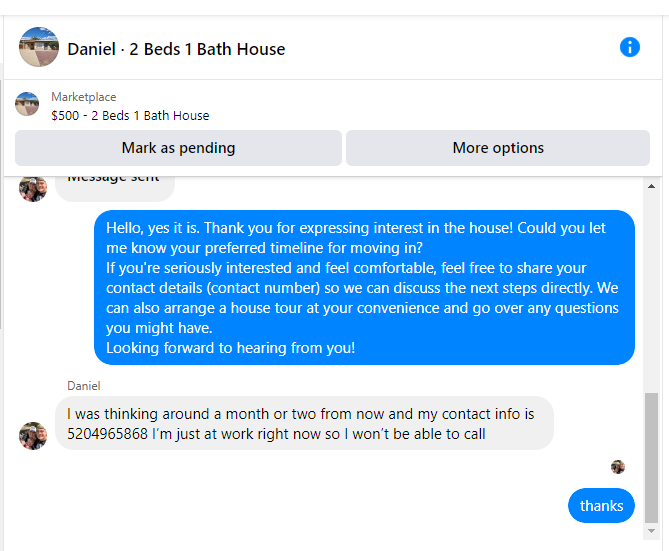The image size is (669, 551).
Task: Select the blue 'thanks' message bubble
Action: coord(601,506)
